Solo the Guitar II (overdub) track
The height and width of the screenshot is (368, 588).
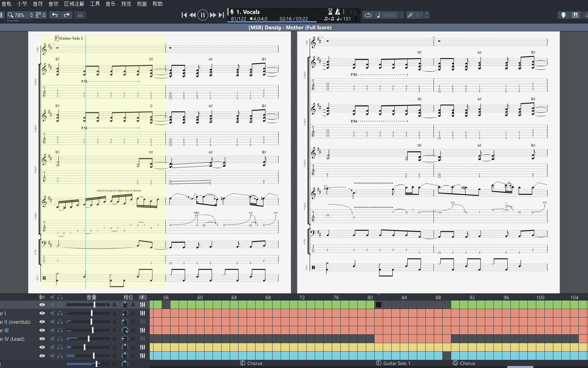60,322
